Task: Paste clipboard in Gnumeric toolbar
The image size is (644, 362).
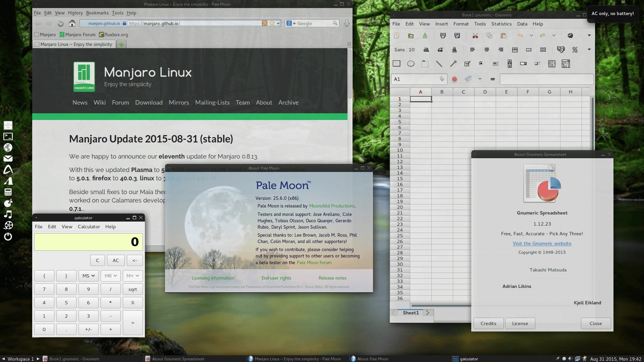Action: point(503,36)
